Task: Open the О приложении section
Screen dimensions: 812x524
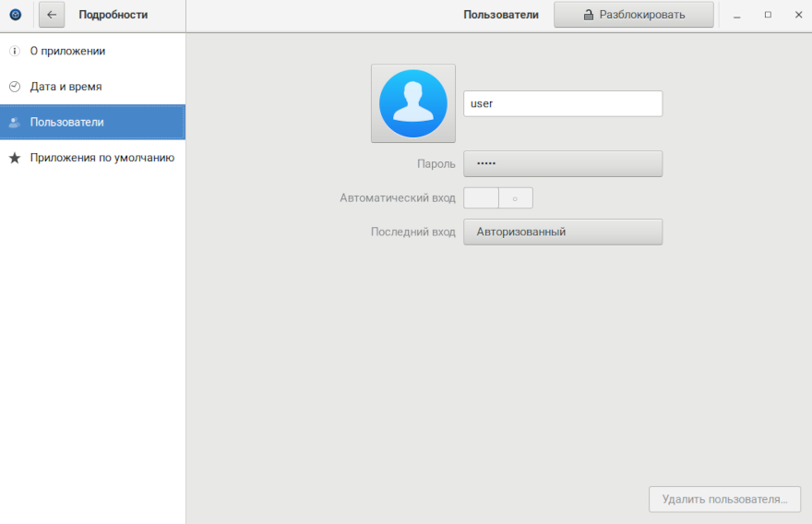Action: click(67, 52)
